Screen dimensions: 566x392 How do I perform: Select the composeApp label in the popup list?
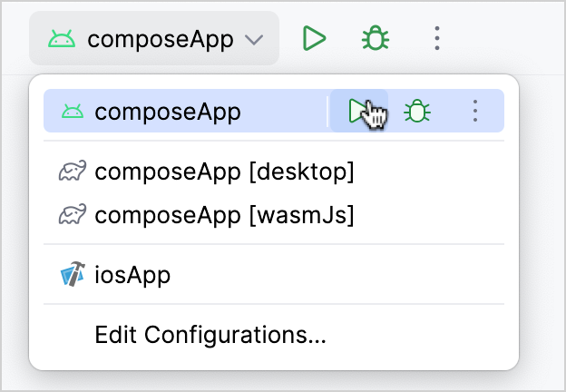[x=168, y=112]
